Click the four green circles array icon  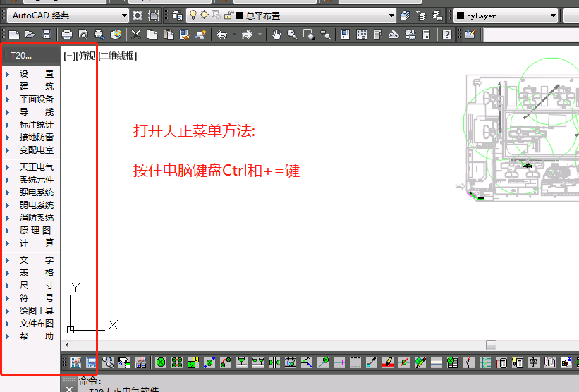pos(177,362)
